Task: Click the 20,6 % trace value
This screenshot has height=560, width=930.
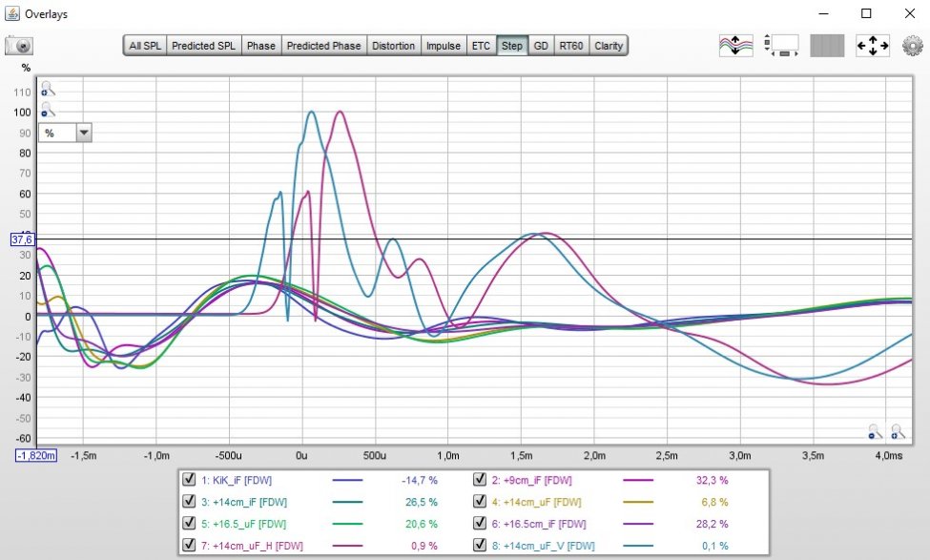Action: point(421,524)
